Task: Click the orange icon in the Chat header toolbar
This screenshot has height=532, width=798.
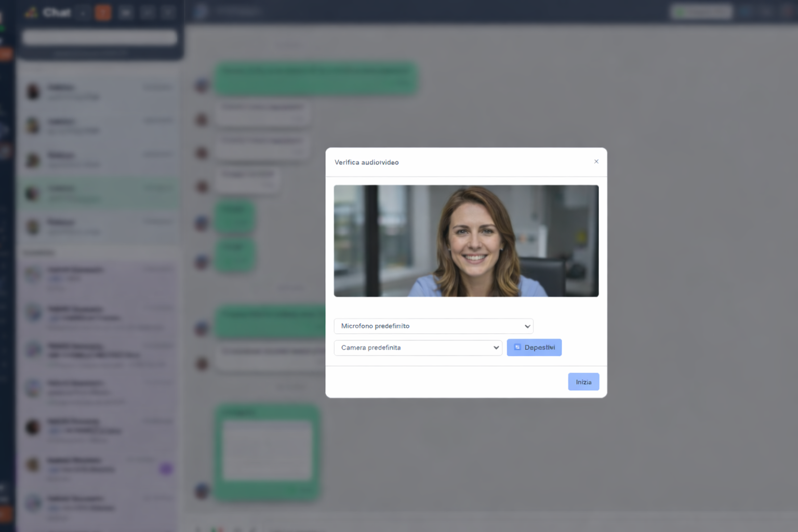Action: 103,12
